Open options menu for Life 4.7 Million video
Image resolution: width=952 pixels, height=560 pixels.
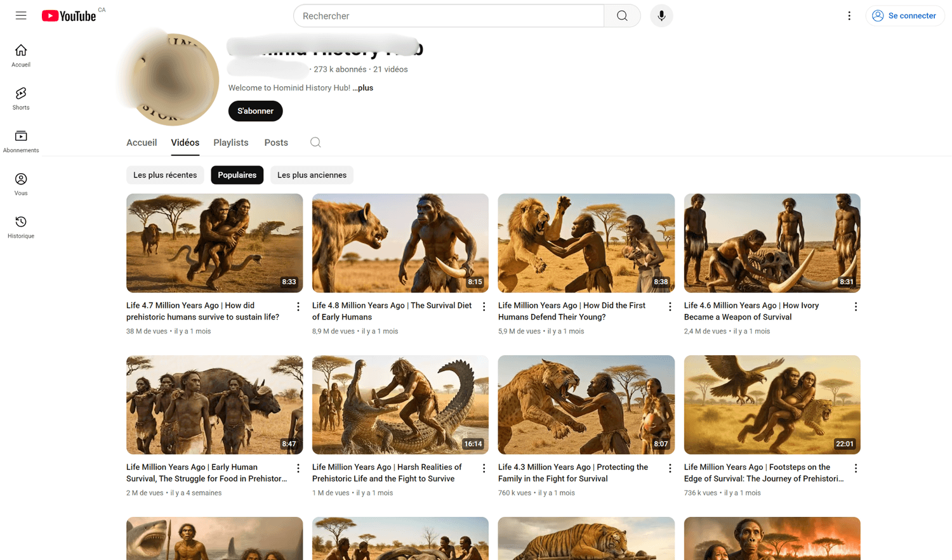298,307
